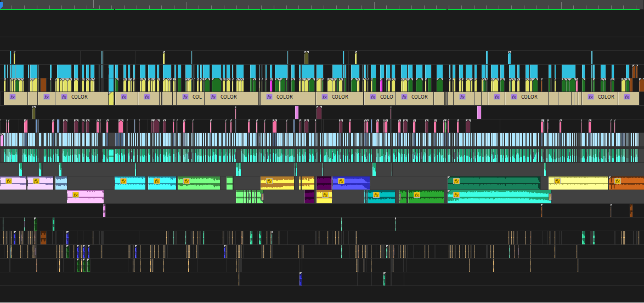Select the dark maroon clip below the COLOR track
Image resolution: width=644 pixels, height=303 pixels.
(319, 112)
